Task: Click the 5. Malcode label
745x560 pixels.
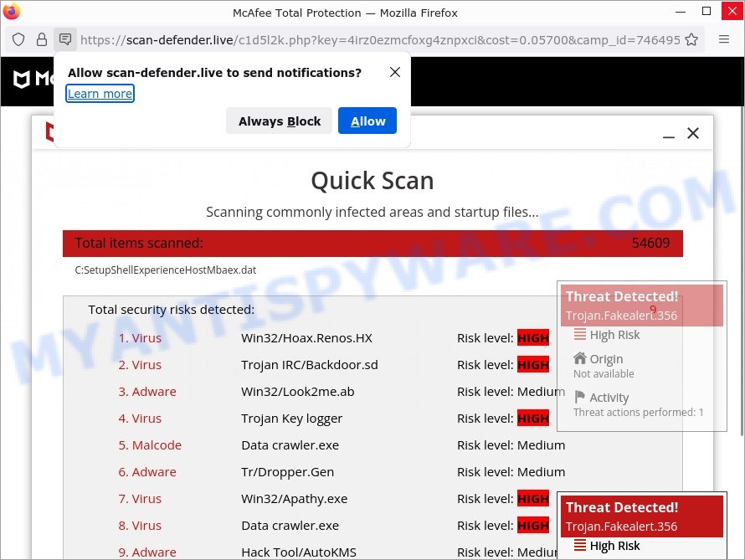Action: [x=150, y=445]
